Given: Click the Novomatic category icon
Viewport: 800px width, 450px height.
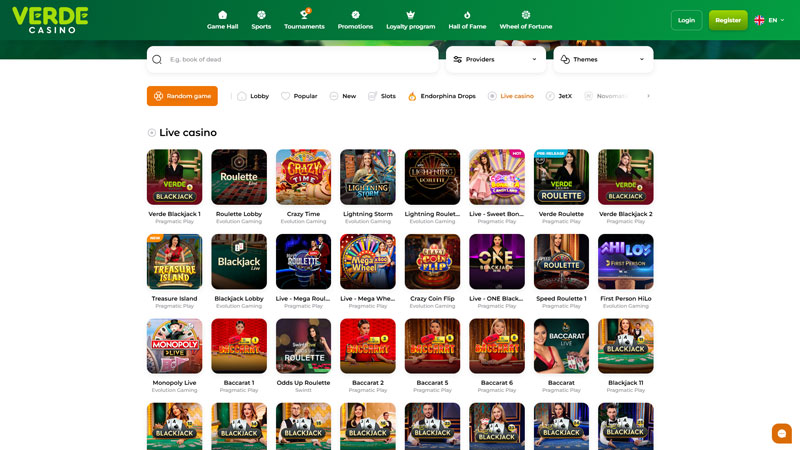Looking at the screenshot, I should [588, 96].
